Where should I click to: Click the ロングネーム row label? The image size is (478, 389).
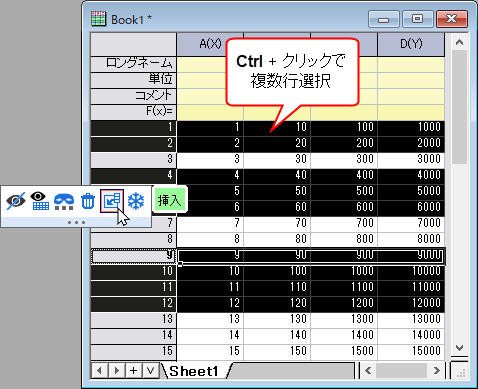[x=133, y=63]
